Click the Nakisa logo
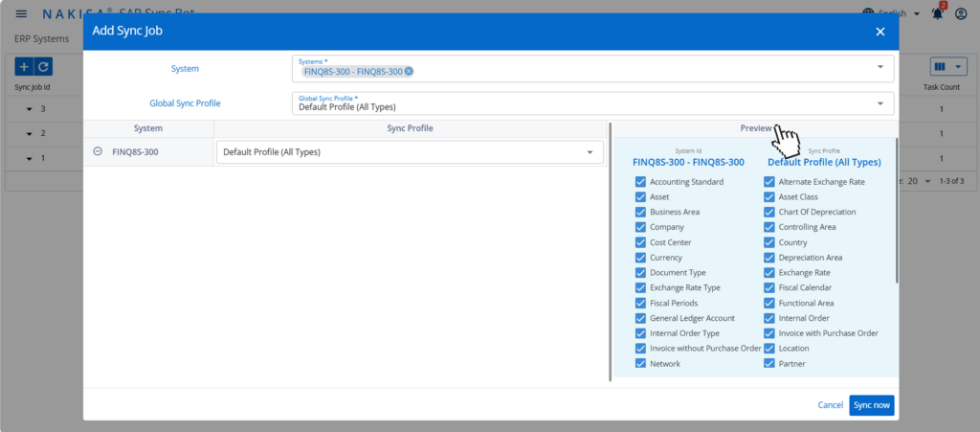Image resolution: width=980 pixels, height=432 pixels. [x=78, y=13]
